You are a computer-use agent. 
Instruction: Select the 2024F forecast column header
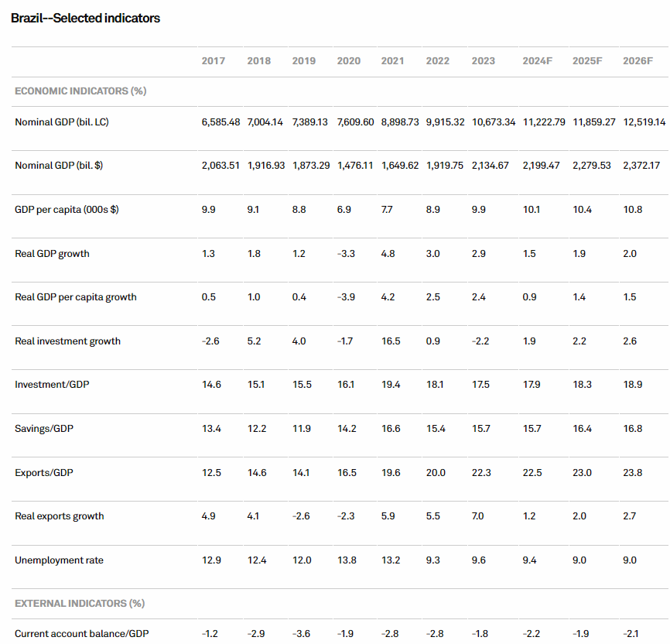[537, 61]
